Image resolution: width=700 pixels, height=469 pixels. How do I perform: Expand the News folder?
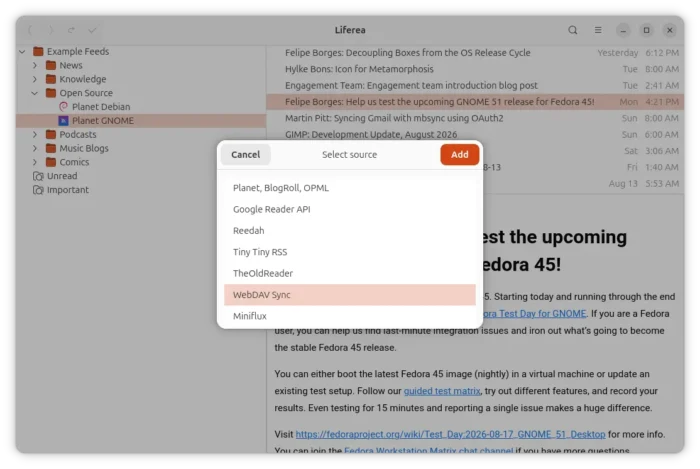click(35, 65)
